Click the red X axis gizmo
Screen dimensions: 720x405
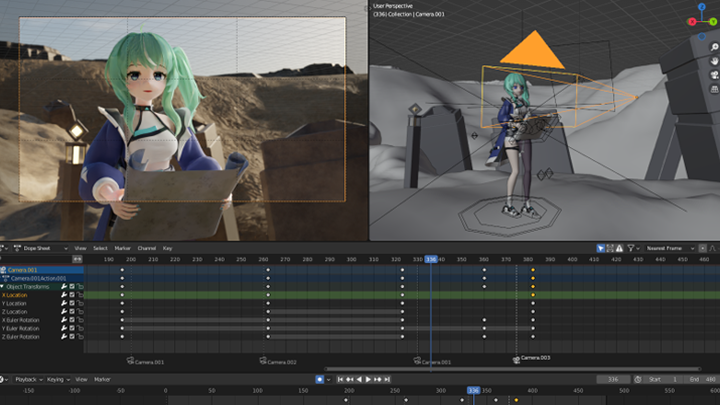coord(692,22)
